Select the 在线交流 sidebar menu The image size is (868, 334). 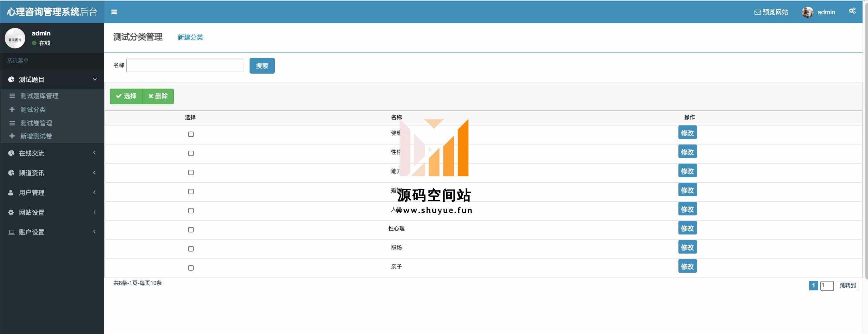pyautogui.click(x=52, y=153)
